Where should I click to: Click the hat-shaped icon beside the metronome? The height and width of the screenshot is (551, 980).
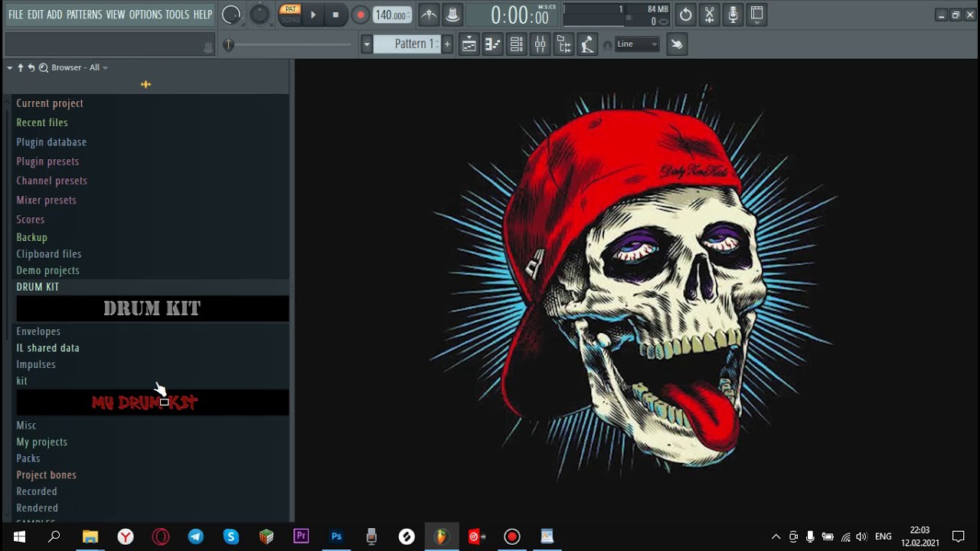click(452, 15)
